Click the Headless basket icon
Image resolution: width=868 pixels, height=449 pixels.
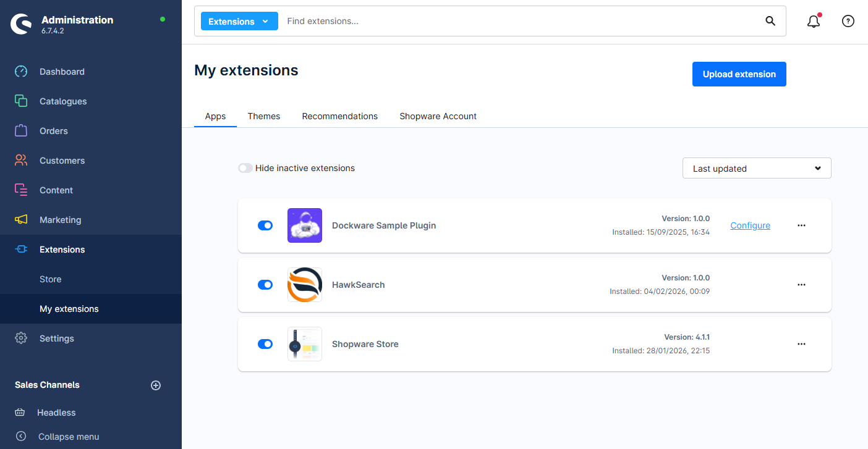coord(20,413)
